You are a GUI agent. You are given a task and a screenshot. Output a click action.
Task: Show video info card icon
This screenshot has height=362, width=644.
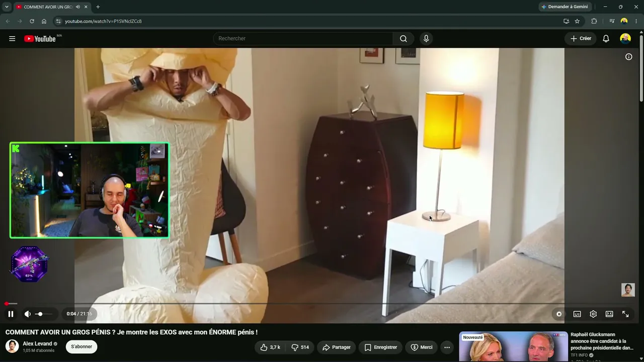pyautogui.click(x=628, y=57)
